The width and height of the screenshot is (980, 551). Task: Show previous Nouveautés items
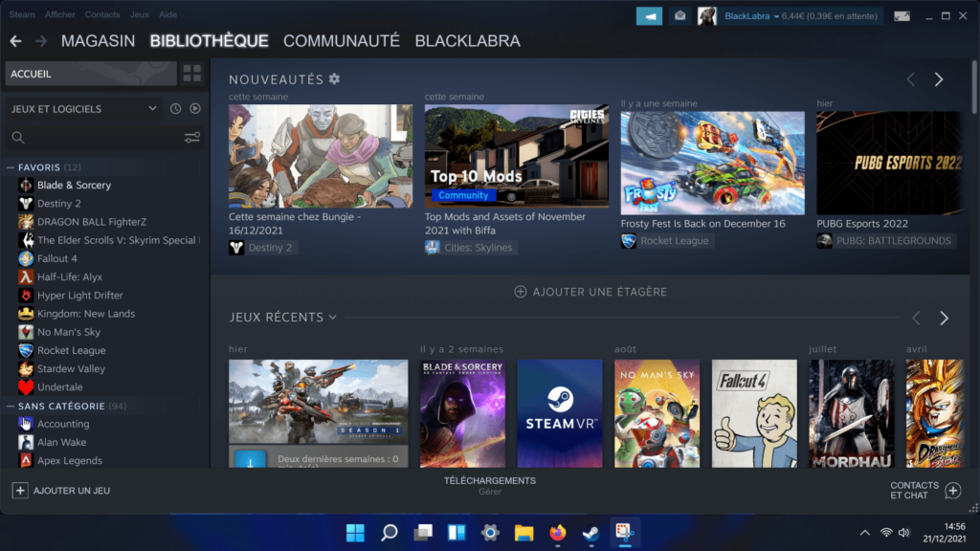(911, 79)
